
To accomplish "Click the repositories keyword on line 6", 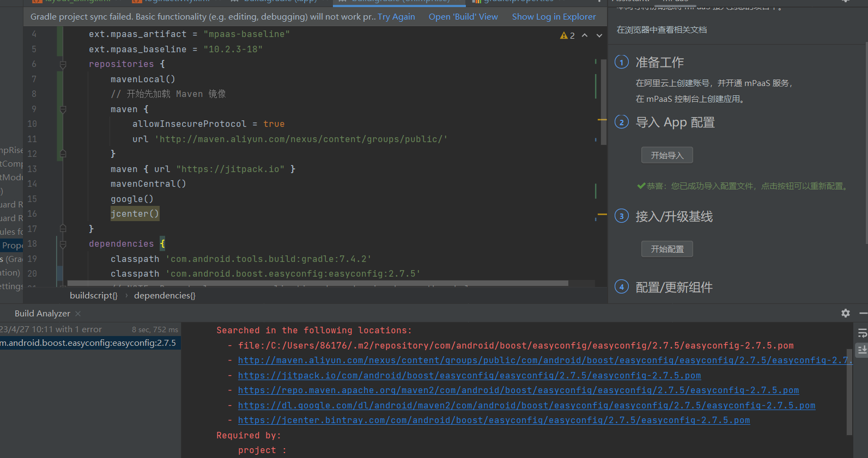I will pyautogui.click(x=121, y=64).
